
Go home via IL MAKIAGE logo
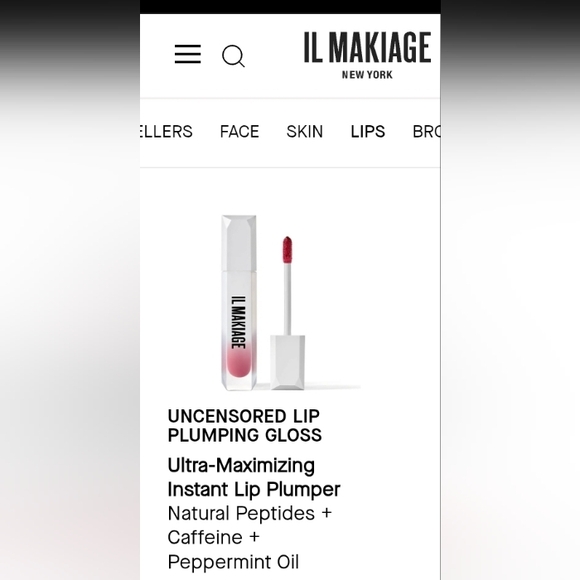(367, 55)
